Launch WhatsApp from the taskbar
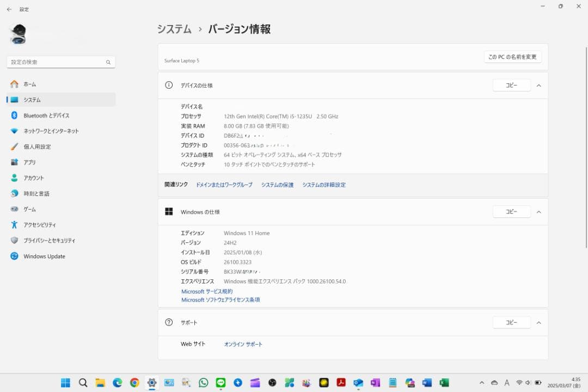 coord(203,383)
